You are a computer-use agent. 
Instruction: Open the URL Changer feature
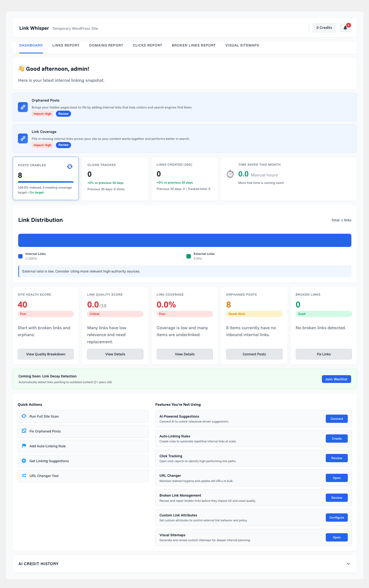(337, 478)
